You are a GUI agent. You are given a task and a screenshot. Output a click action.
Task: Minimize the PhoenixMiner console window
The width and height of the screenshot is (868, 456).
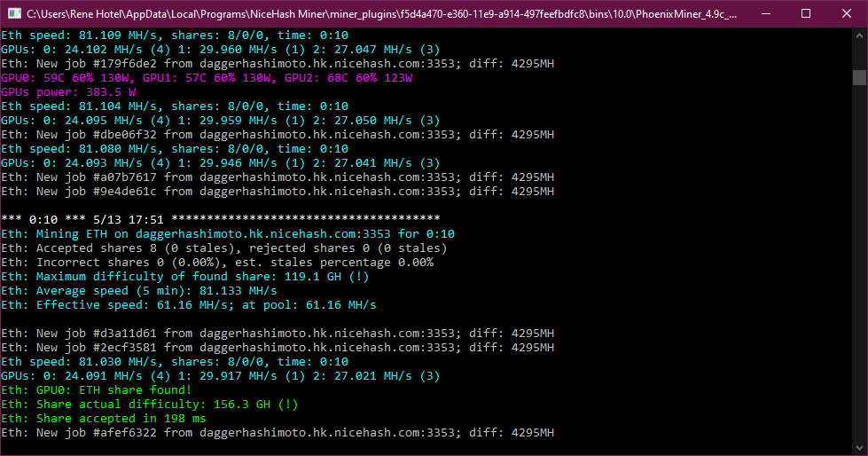pos(766,13)
